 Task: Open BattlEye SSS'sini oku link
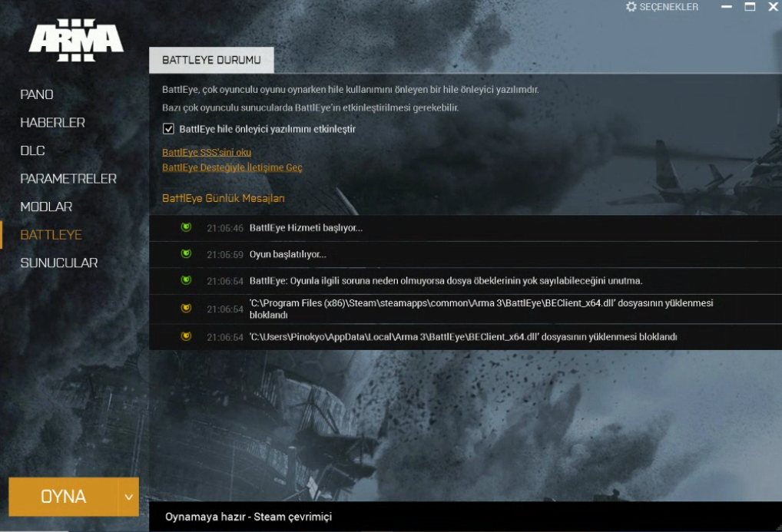[207, 152]
